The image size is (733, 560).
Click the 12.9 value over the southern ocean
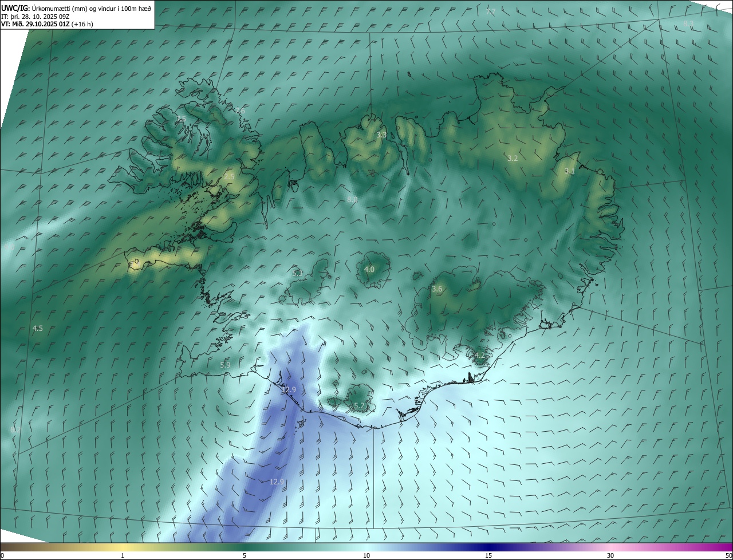(x=277, y=482)
